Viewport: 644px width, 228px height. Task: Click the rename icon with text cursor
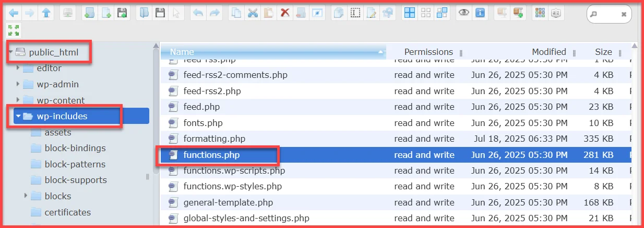[355, 13]
